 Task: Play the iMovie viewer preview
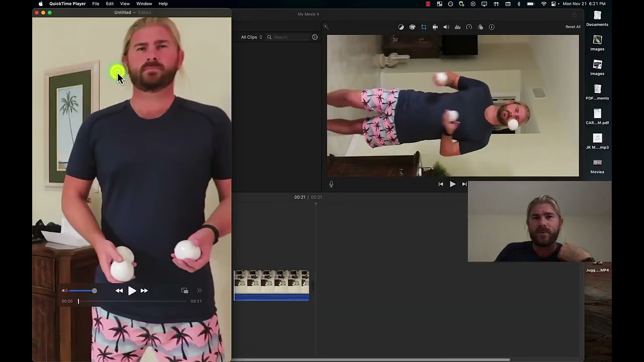point(452,184)
